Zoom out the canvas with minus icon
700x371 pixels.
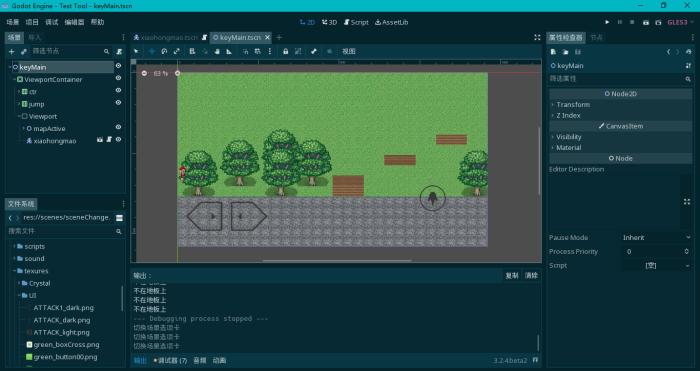pos(144,73)
